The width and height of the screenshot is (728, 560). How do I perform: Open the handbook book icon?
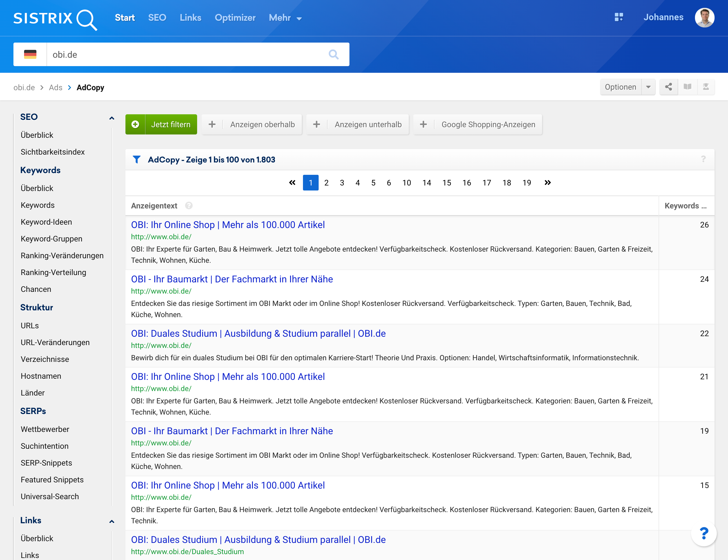click(687, 87)
